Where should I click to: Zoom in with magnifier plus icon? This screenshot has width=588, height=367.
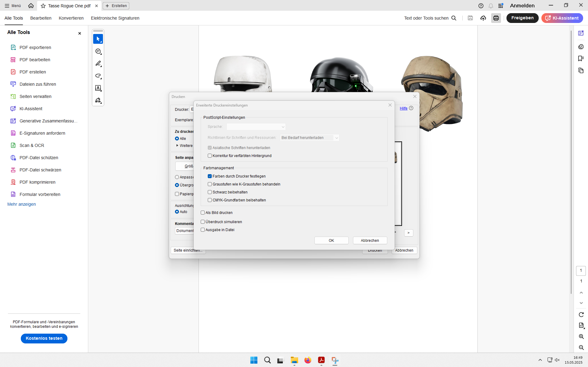click(x=581, y=336)
